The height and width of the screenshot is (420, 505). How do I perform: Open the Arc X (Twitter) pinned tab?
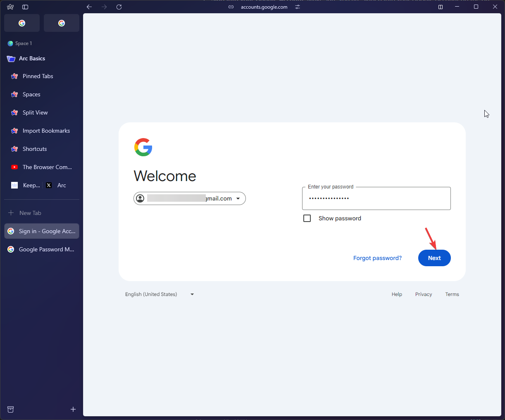pos(56,185)
